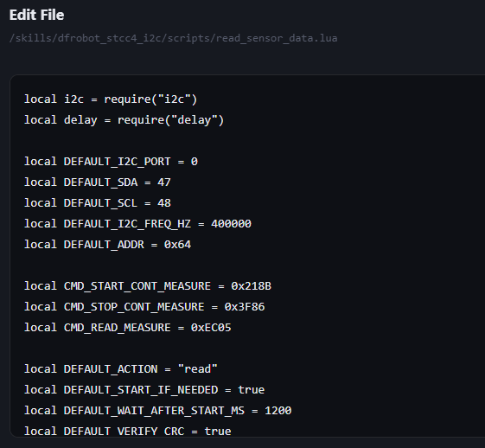
Task: Click the local delay require line
Action: pos(124,120)
